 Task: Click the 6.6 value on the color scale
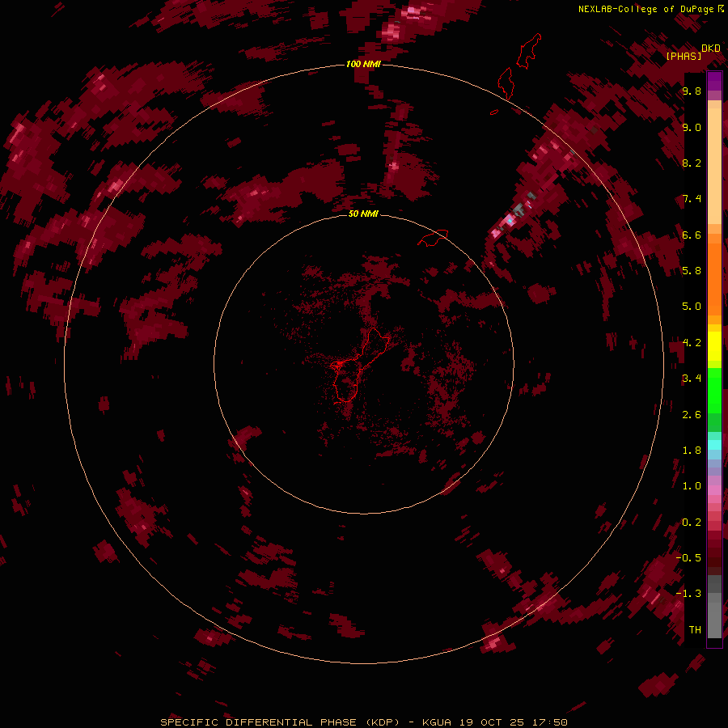692,235
